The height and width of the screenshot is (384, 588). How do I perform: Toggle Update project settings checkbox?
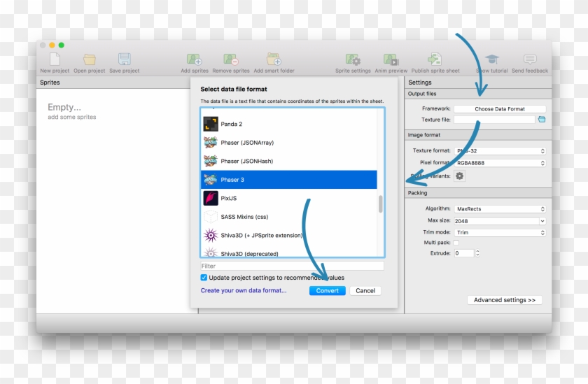pyautogui.click(x=204, y=278)
